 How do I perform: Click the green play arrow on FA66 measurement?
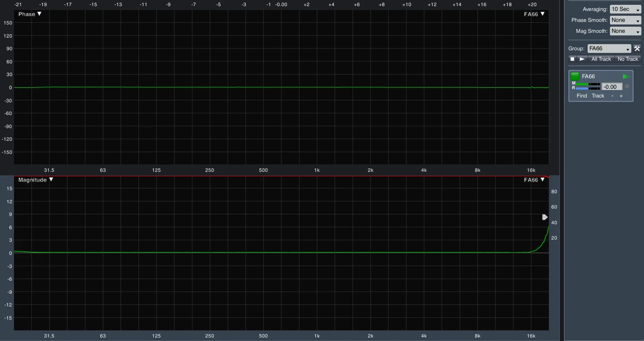[626, 77]
